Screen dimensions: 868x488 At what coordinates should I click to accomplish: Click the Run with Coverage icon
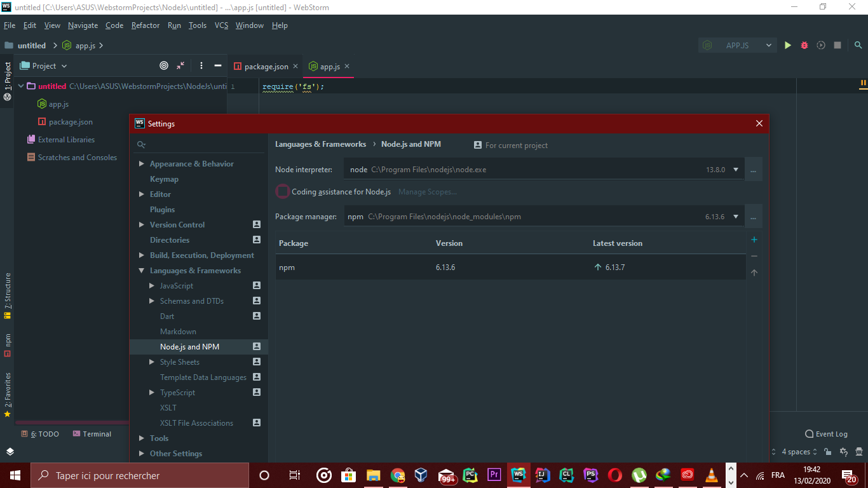(x=821, y=45)
